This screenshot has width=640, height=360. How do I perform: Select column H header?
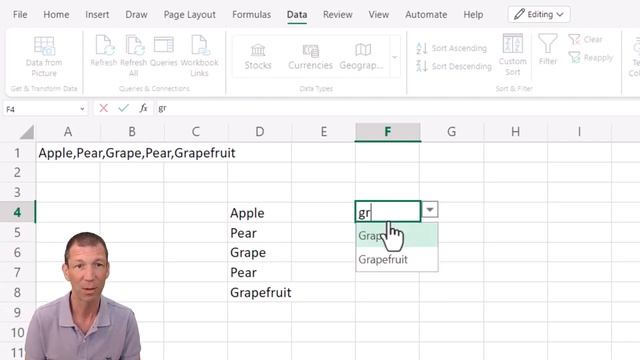click(516, 132)
